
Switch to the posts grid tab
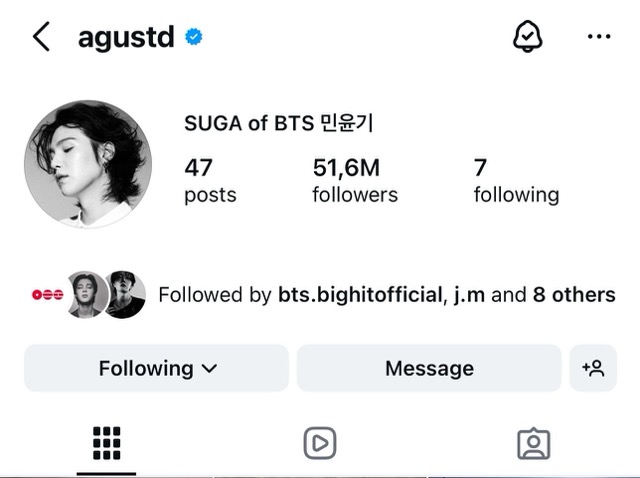(x=107, y=443)
